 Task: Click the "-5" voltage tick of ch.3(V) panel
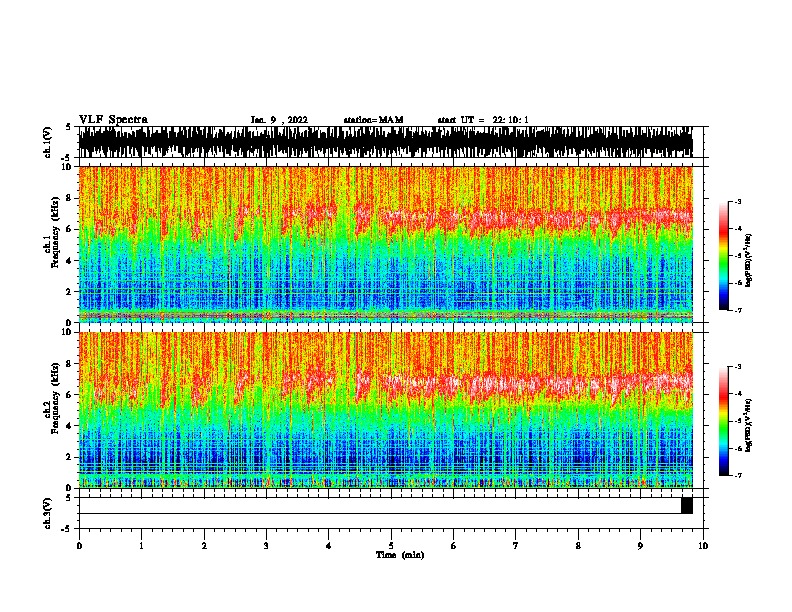pyautogui.click(x=68, y=529)
